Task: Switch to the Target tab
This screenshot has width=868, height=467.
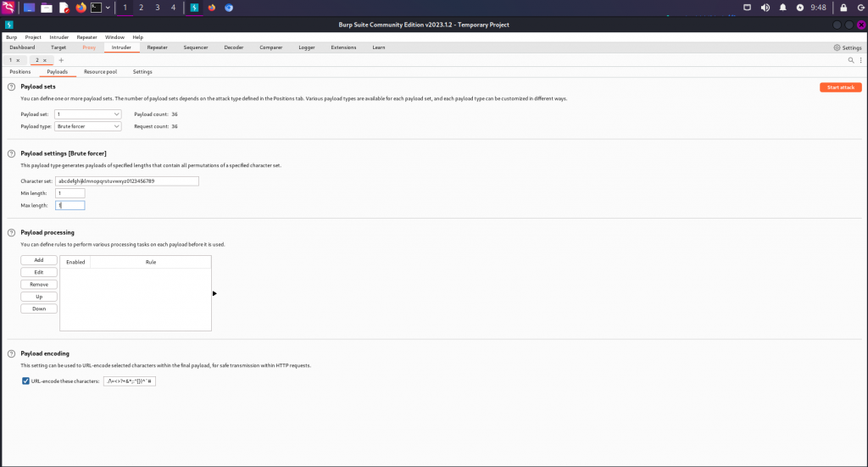Action: point(58,47)
